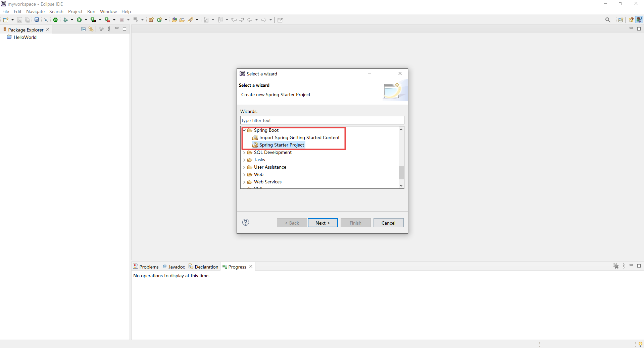
Task: Expand the Tasks folder
Action: 244,160
